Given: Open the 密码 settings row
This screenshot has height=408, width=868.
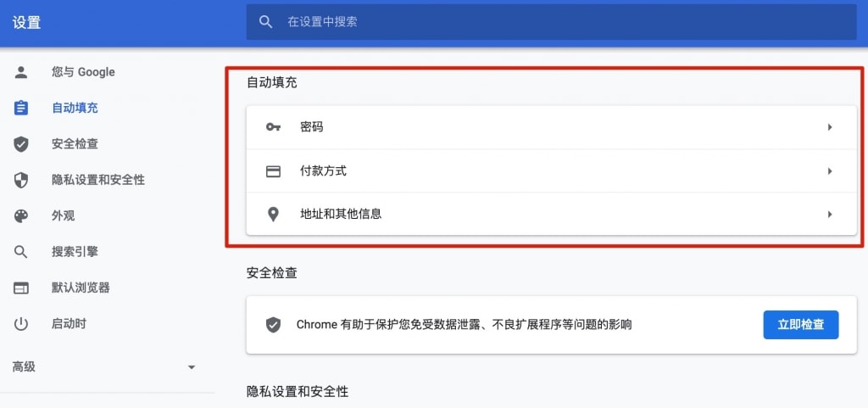Looking at the screenshot, I should (551, 127).
